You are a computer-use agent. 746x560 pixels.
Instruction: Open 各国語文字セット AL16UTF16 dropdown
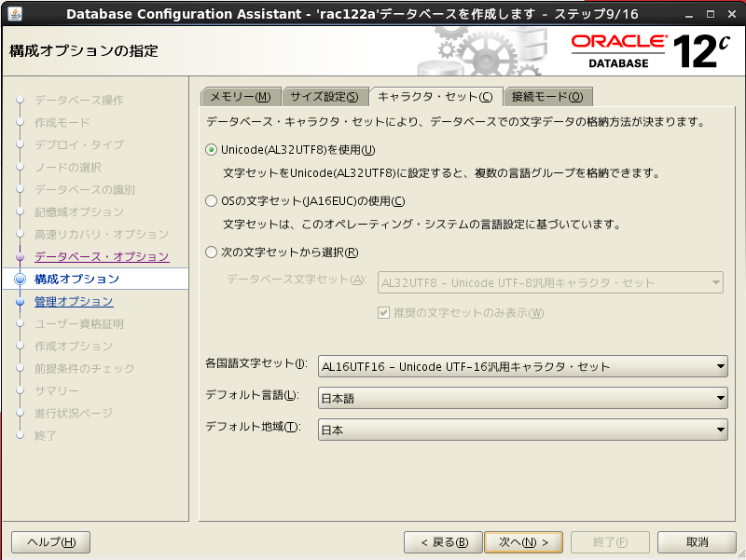(x=523, y=366)
